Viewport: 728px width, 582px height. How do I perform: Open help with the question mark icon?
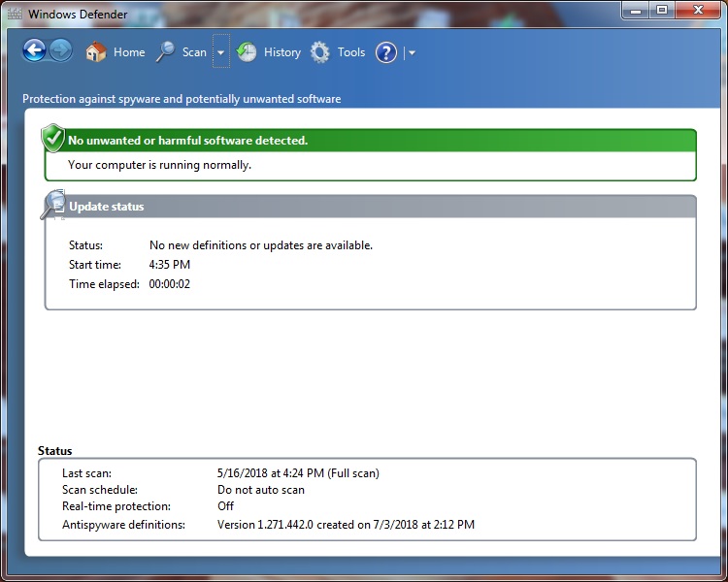386,52
